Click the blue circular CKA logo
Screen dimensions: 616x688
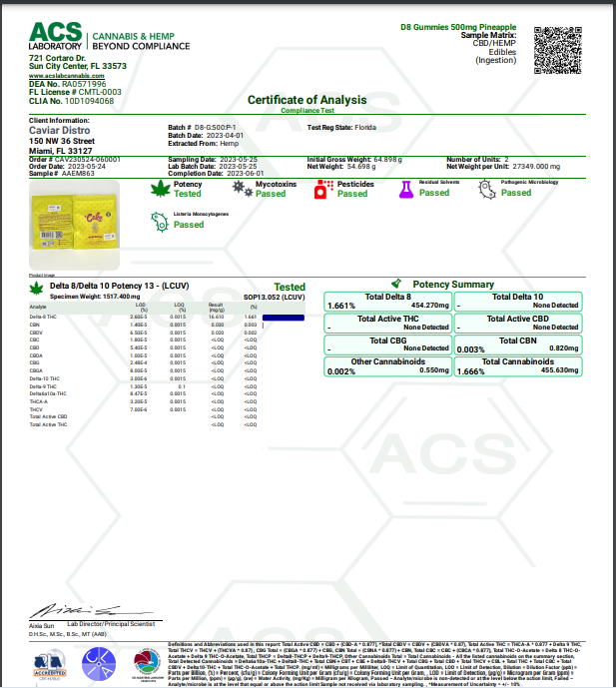point(99,664)
